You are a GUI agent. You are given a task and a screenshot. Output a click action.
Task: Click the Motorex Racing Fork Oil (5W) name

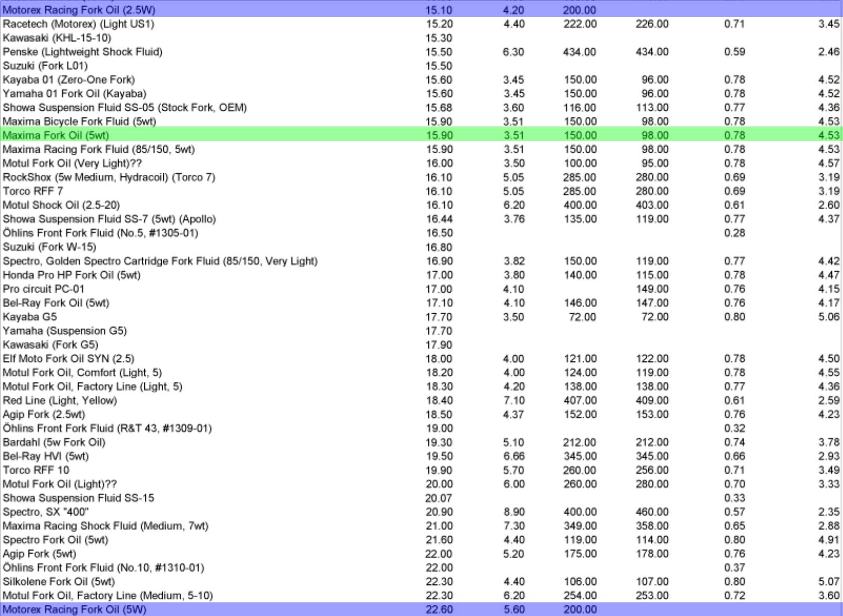75,609
